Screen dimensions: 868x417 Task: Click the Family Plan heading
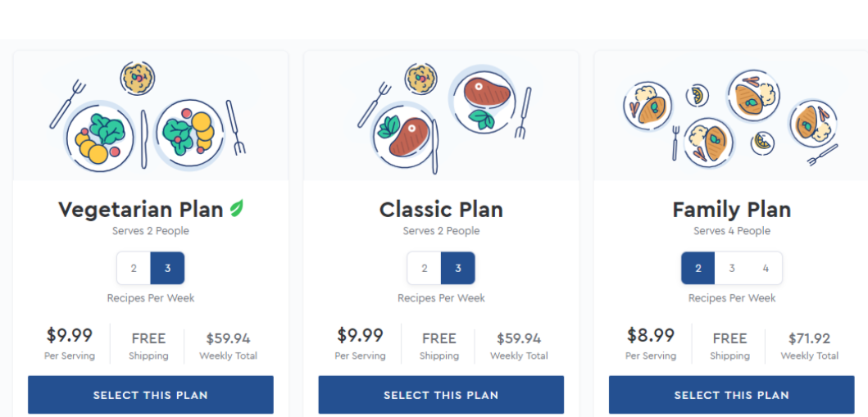click(732, 210)
